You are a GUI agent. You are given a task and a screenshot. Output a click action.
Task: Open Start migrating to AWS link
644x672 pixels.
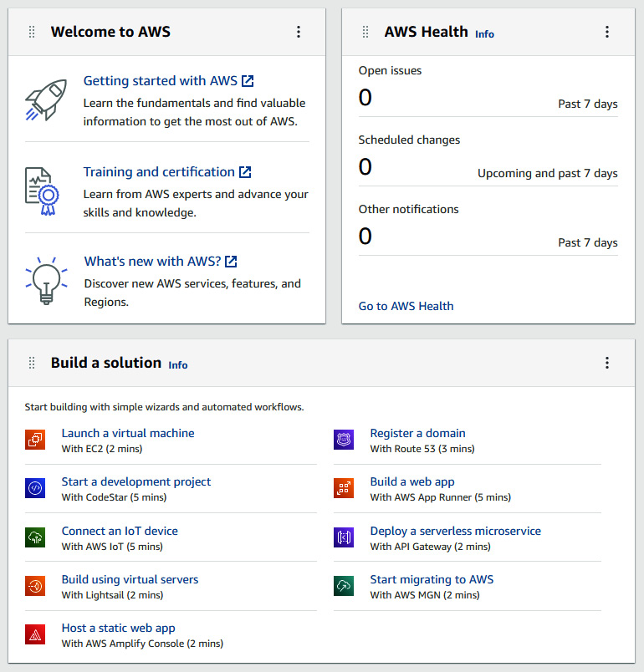point(432,579)
